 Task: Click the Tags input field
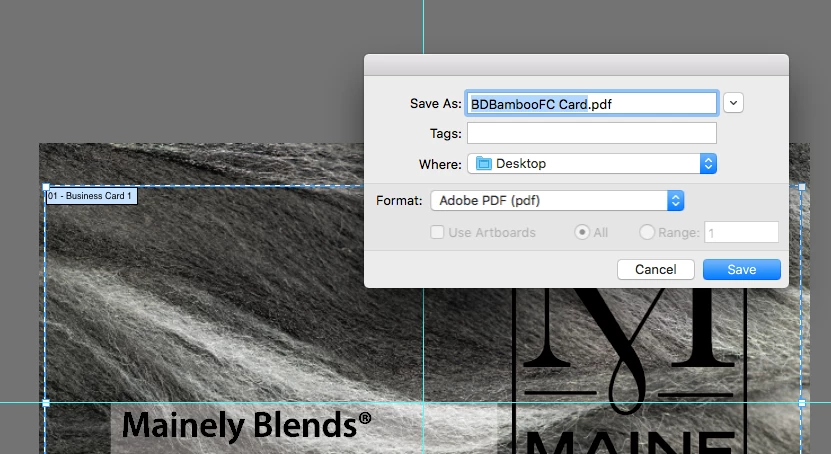pos(591,133)
